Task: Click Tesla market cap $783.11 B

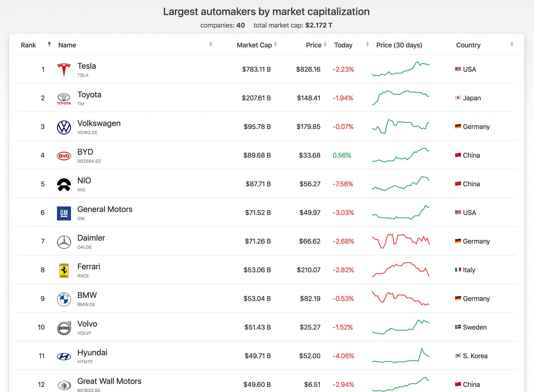Action: (x=256, y=69)
